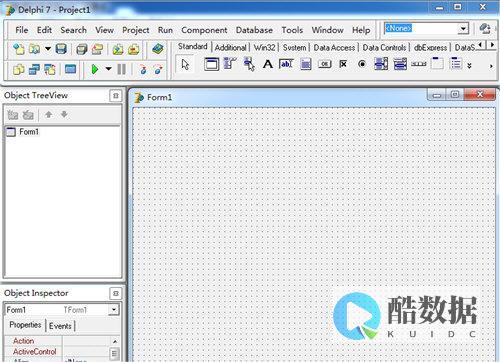Open the Help contents book icon
The width and height of the screenshot is (500, 362).
click(157, 49)
